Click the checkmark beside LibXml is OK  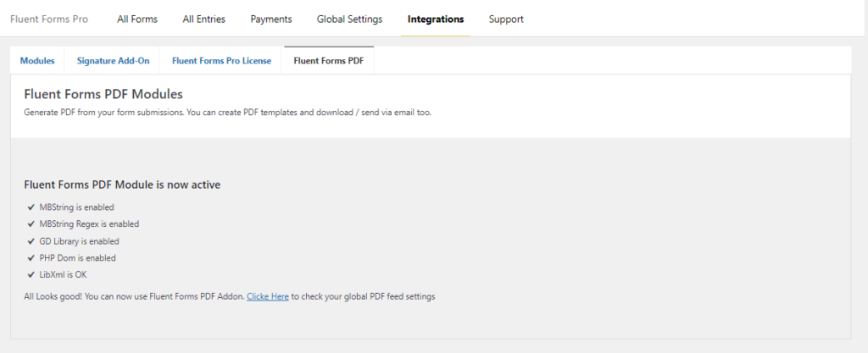point(31,274)
